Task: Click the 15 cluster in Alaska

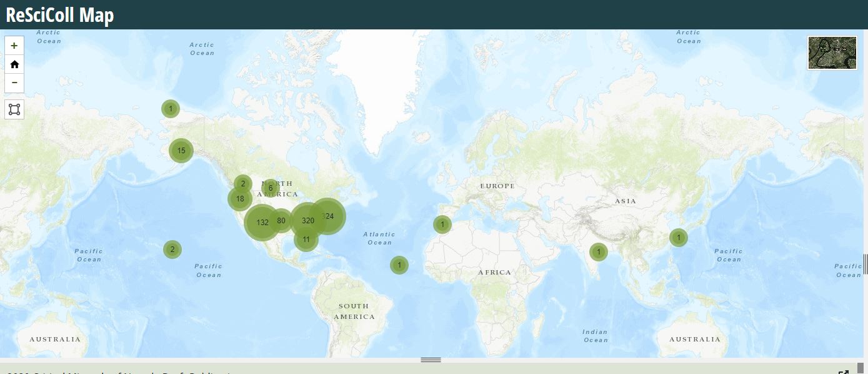Action: [x=181, y=151]
